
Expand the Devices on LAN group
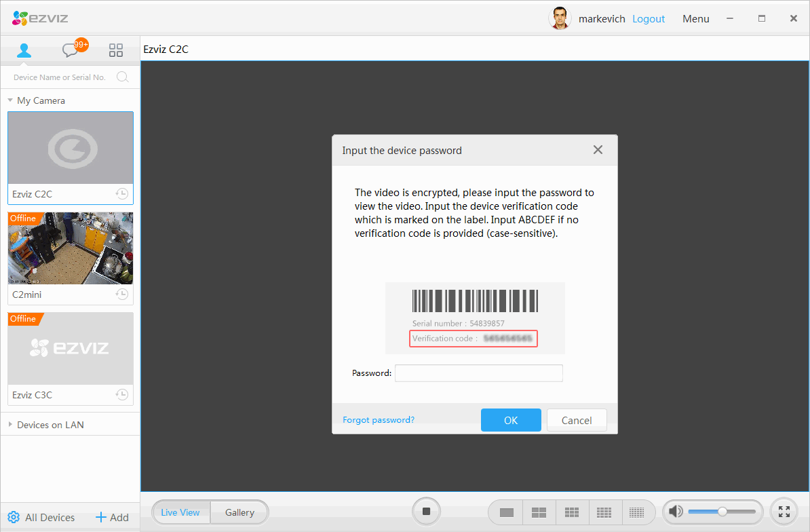point(9,425)
